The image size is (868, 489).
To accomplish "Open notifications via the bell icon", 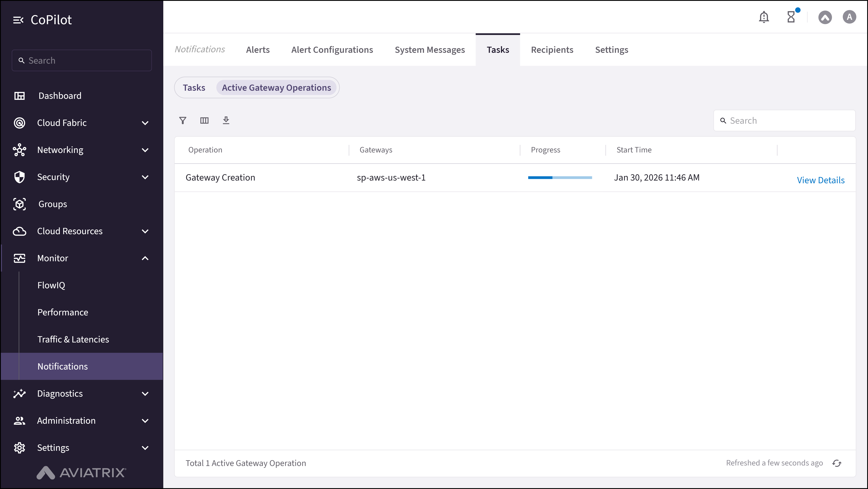I will click(764, 17).
